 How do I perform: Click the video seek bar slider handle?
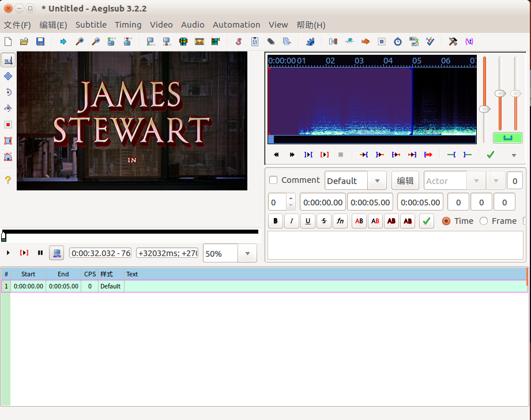(x=3, y=236)
